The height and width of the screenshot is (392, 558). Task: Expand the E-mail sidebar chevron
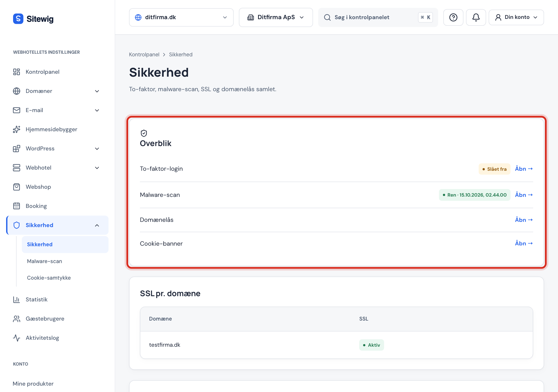(97, 110)
